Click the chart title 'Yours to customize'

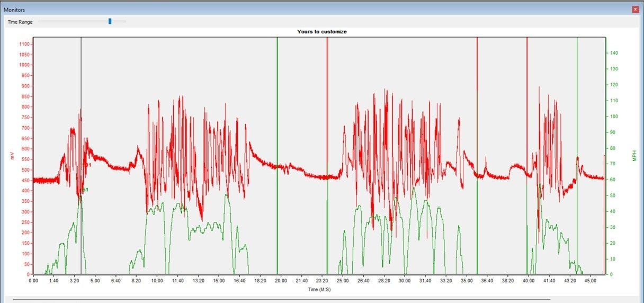pos(322,32)
